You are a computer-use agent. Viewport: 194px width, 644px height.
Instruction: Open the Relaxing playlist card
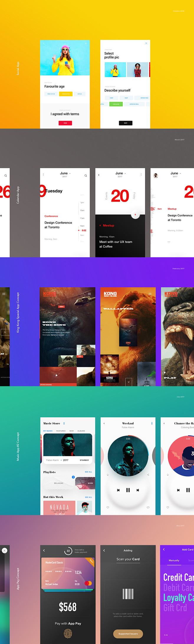click(x=59, y=483)
